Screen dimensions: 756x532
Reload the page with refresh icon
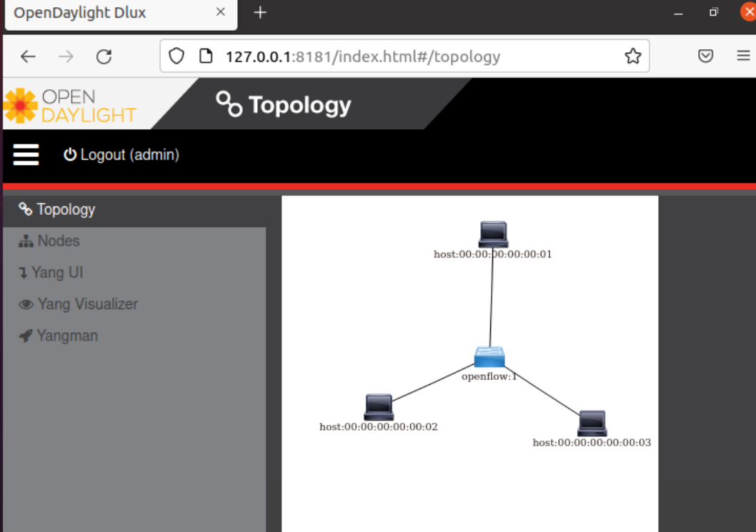point(104,57)
